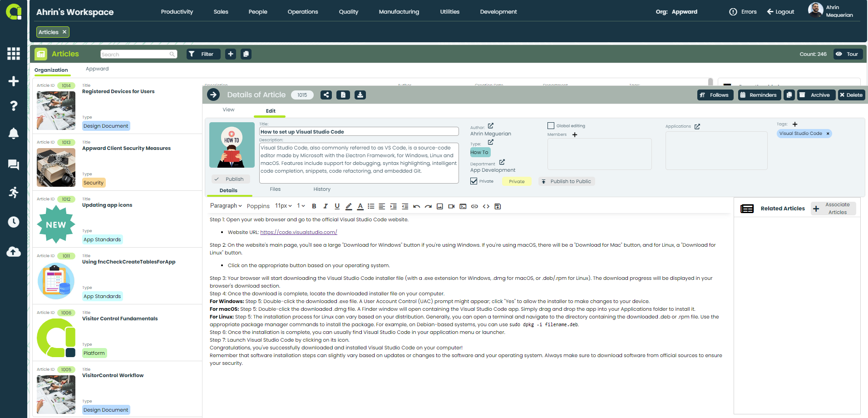This screenshot has width=868, height=418.
Task: Toggle italic formatting in editor
Action: [x=325, y=206]
